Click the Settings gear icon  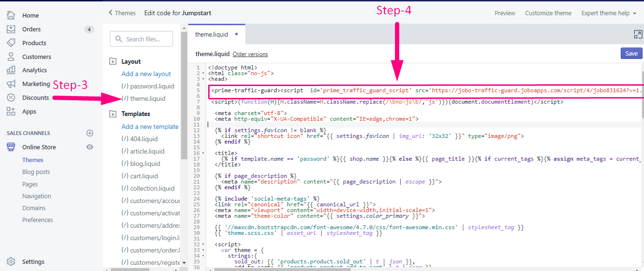point(11,261)
